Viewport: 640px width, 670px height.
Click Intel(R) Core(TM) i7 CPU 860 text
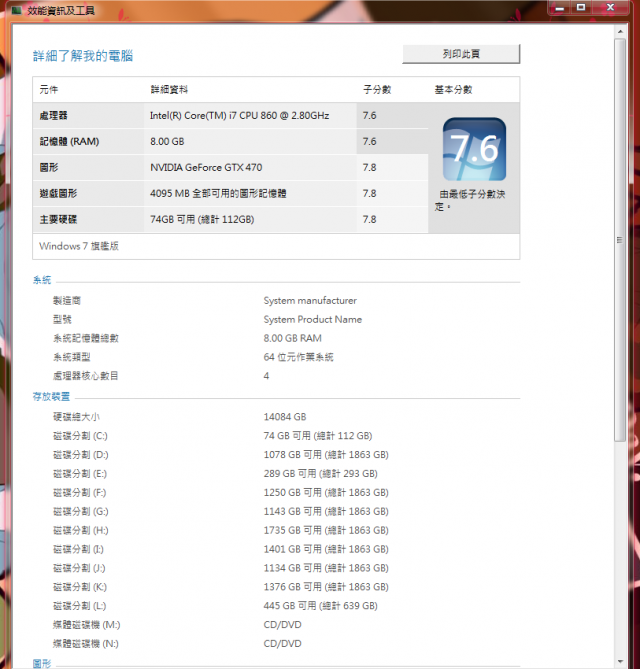pos(239,115)
